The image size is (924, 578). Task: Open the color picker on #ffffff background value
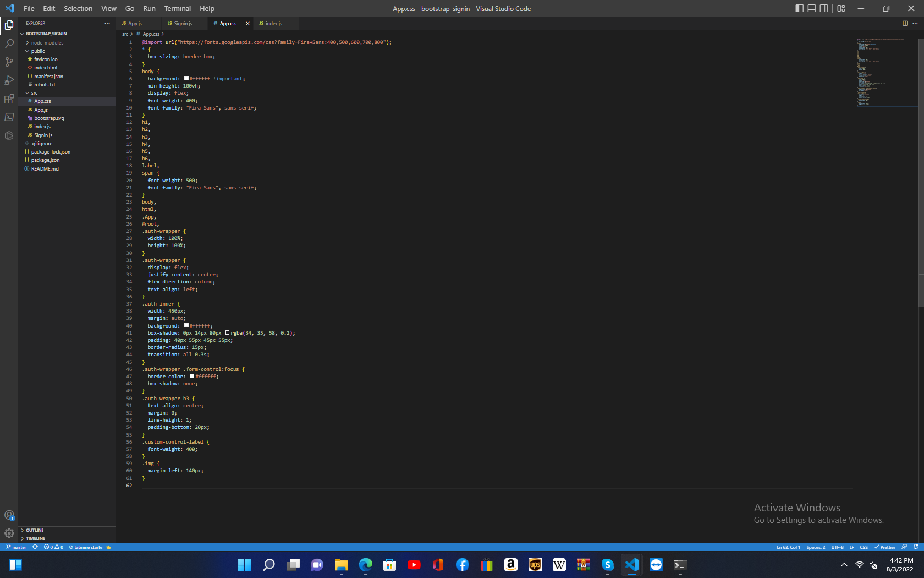pyautogui.click(x=186, y=78)
